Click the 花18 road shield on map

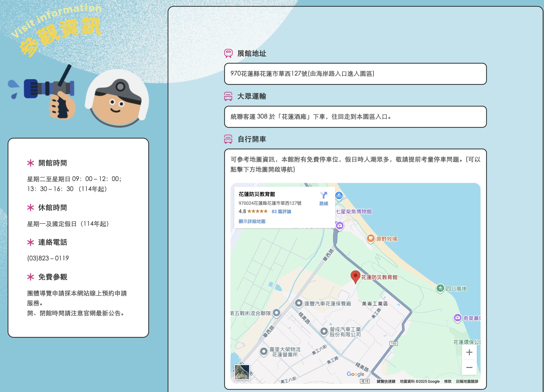click(365, 381)
